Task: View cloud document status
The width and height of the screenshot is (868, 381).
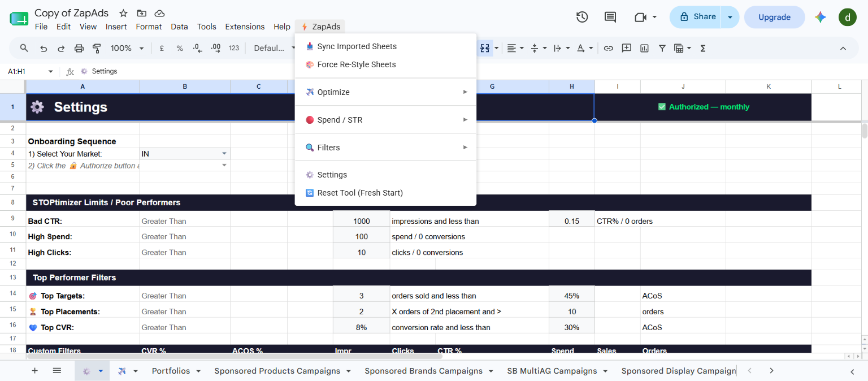Action: (x=159, y=13)
